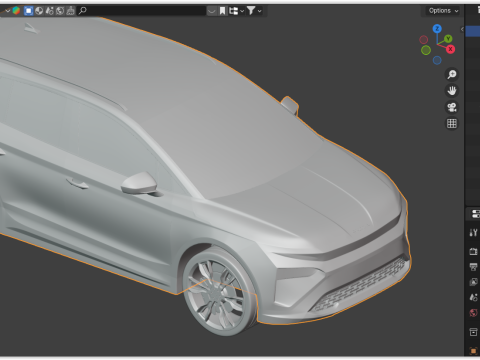Open the Options dropdown in the viewport header
The height and width of the screenshot is (360, 480).
pos(443,11)
